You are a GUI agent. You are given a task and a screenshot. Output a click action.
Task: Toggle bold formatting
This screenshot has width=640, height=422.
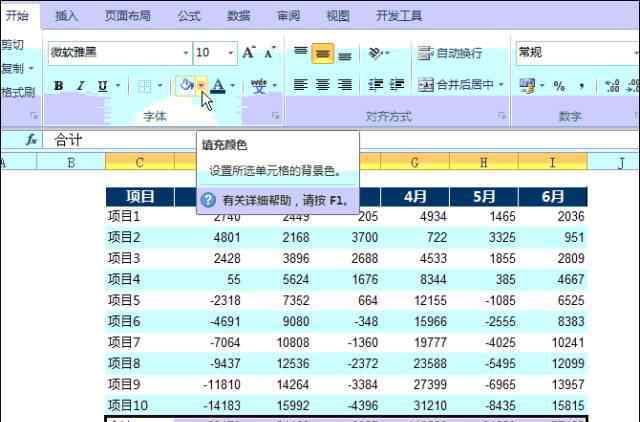click(x=58, y=86)
